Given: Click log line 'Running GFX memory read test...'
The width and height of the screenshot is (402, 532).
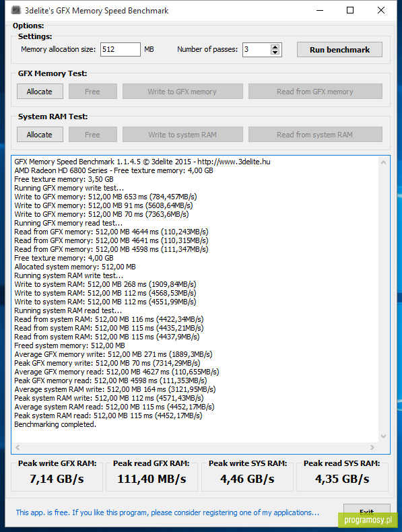Looking at the screenshot, I should [x=69, y=223].
